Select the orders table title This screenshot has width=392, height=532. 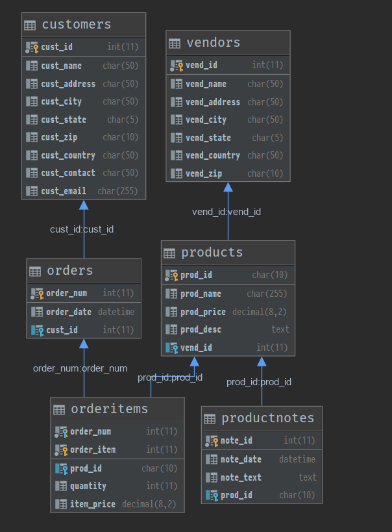tap(70, 270)
